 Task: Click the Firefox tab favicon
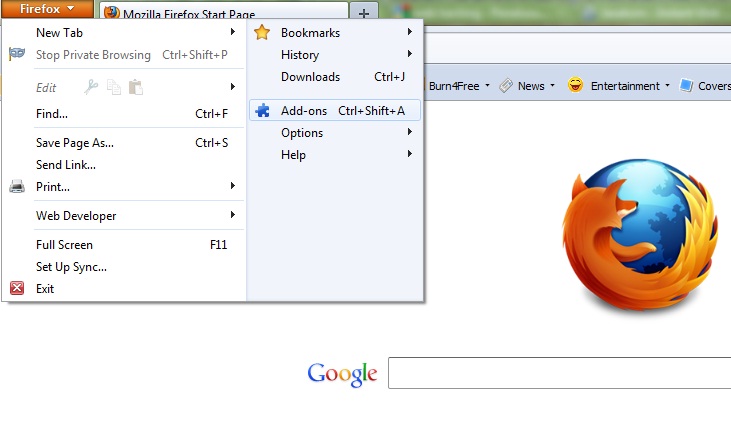pos(111,13)
